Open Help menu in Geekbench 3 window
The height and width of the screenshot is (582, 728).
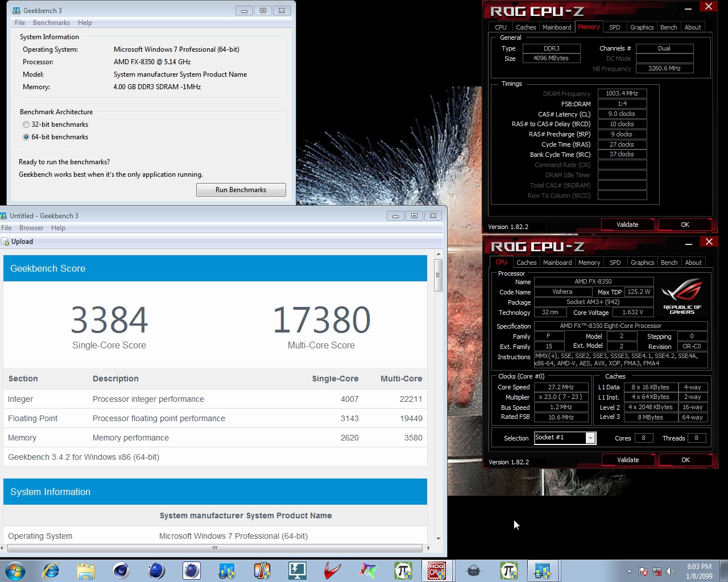(85, 23)
